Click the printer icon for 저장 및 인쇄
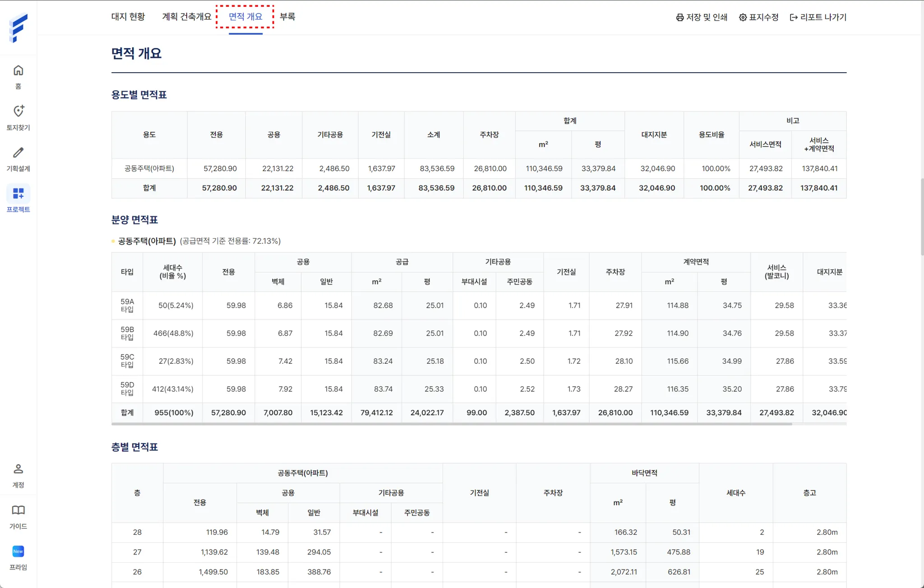The image size is (924, 588). point(679,18)
